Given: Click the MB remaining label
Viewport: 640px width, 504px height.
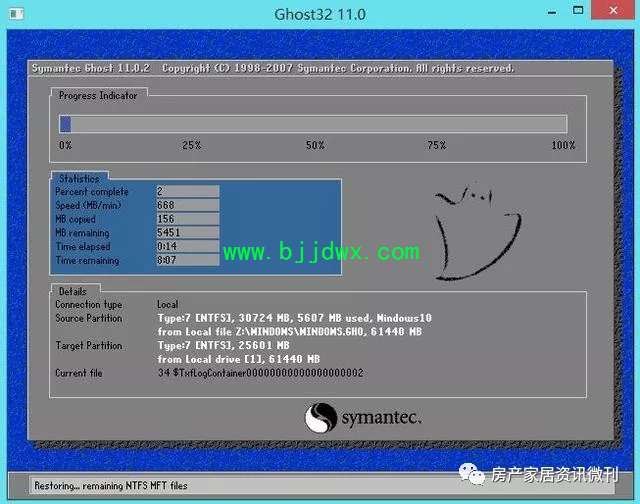Looking at the screenshot, I should (82, 233).
